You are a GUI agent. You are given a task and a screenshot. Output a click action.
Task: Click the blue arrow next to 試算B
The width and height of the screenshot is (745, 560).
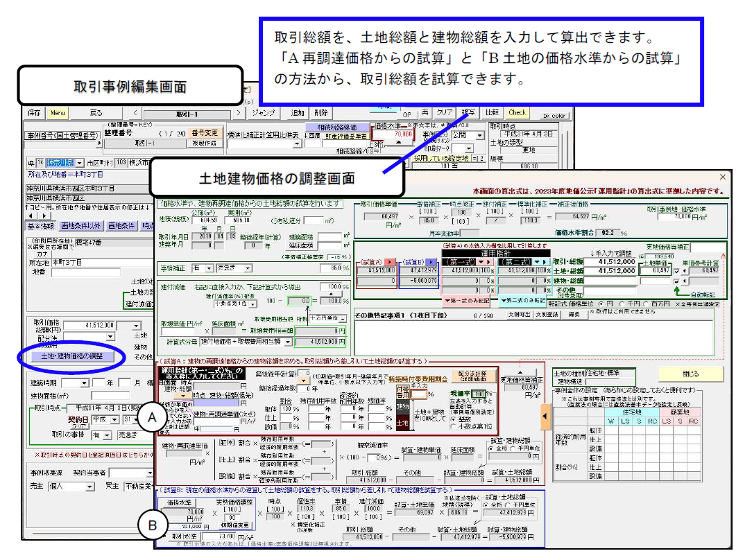pyautogui.click(x=431, y=262)
